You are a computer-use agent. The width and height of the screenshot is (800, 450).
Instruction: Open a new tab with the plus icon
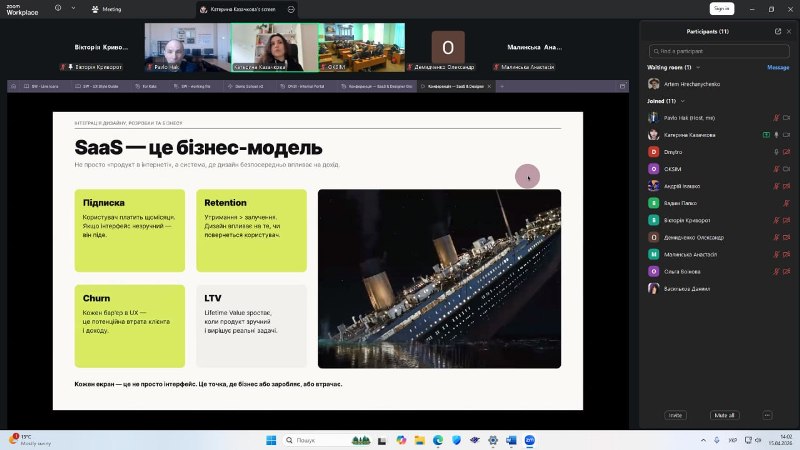click(502, 86)
